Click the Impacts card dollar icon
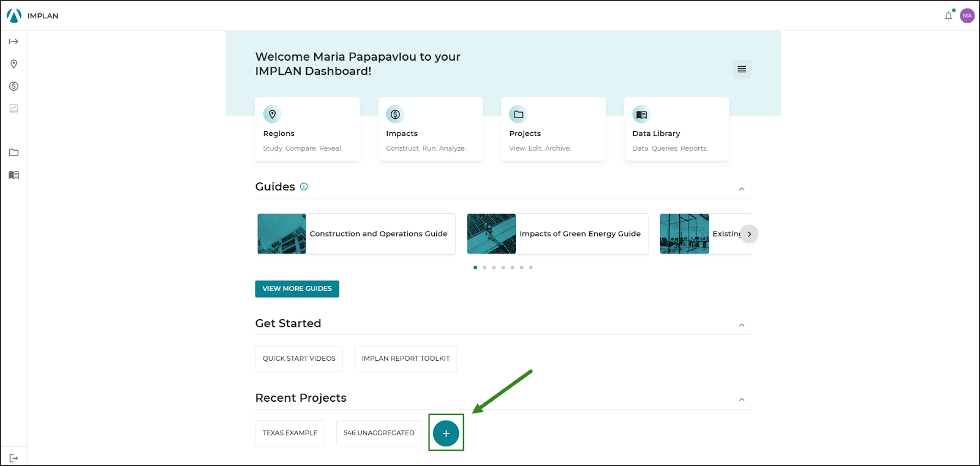 [395, 115]
